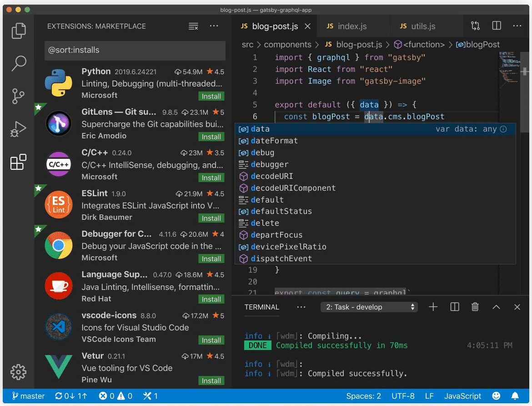Toggle maximized terminal panel with chevron

coord(496,307)
